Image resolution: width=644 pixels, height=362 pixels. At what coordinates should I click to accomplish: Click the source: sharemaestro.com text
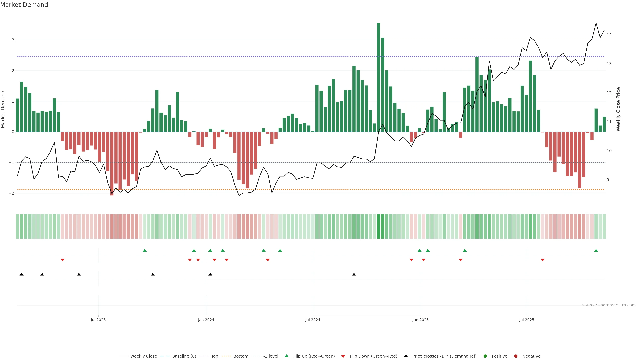609,305
